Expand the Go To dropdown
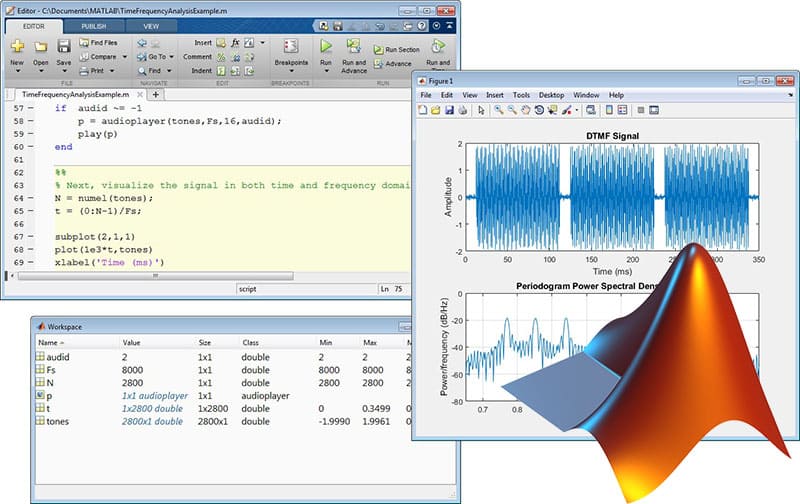This screenshot has width=800, height=504. tap(171, 57)
